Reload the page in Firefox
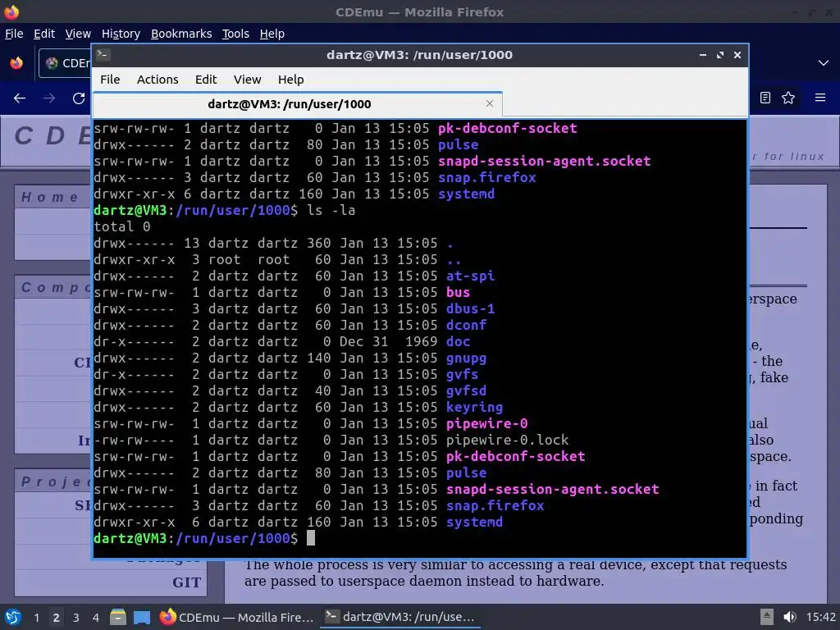Image resolution: width=840 pixels, height=630 pixels. tap(79, 98)
